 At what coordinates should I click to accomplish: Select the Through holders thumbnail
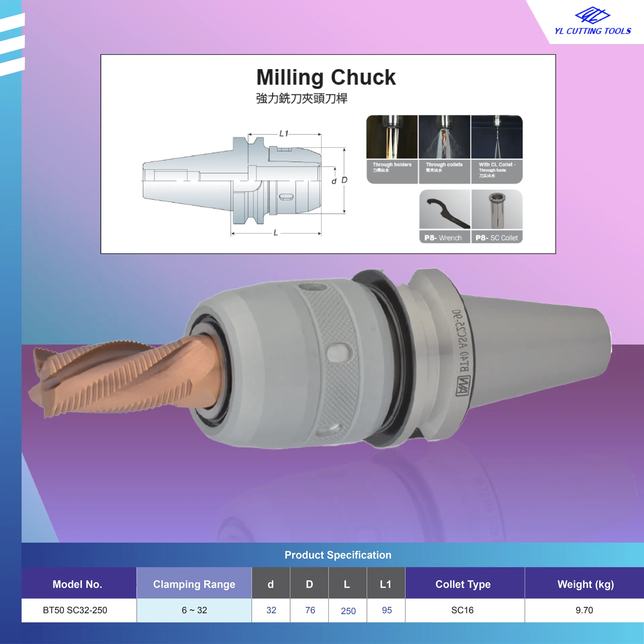pos(392,149)
